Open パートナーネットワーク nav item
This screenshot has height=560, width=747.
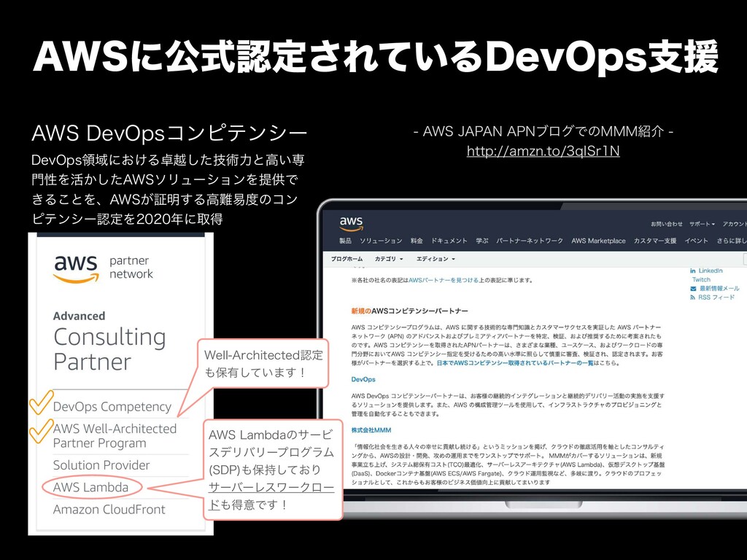click(x=530, y=241)
